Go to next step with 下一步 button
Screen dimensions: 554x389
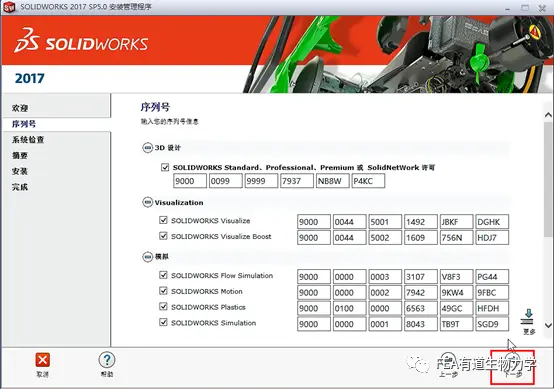(x=512, y=367)
